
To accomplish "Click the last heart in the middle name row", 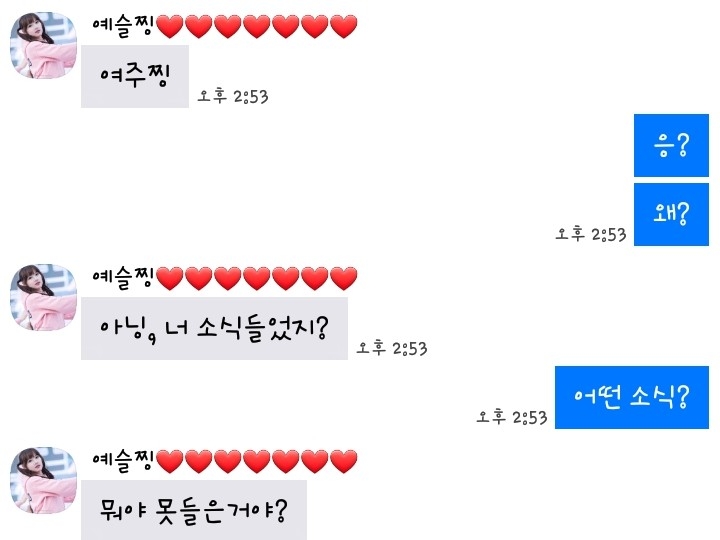I will click(343, 278).
